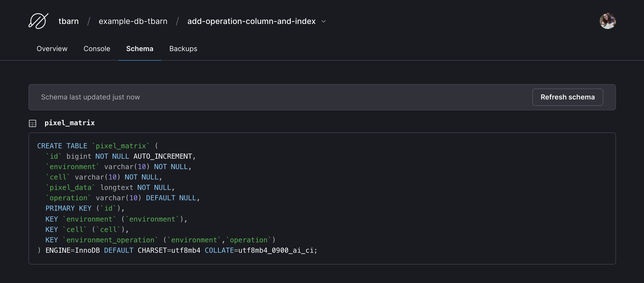Click the PlanetScale logo icon
The width and height of the screenshot is (644, 283).
pyautogui.click(x=38, y=21)
